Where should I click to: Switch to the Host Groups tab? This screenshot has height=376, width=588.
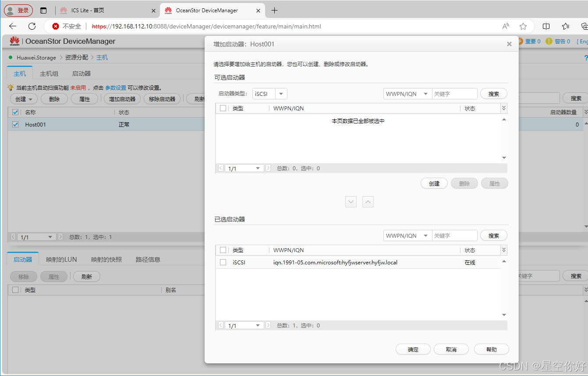click(49, 74)
